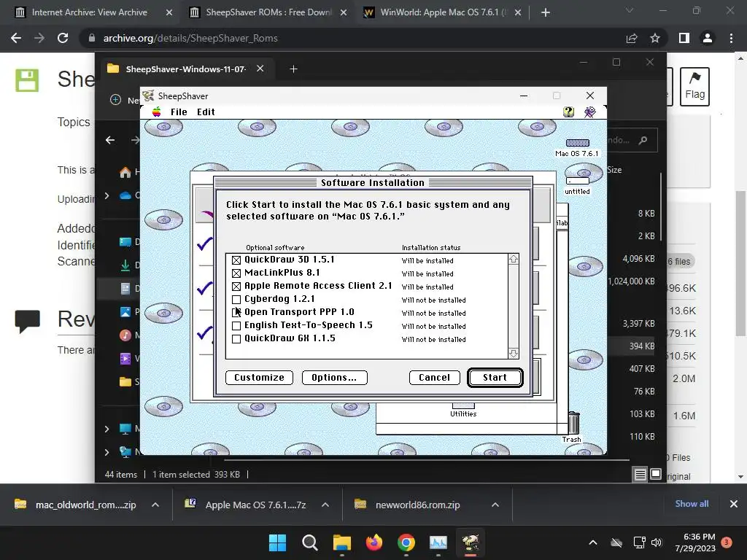Switch to WinWorld Apple Mac OS tab

(443, 12)
